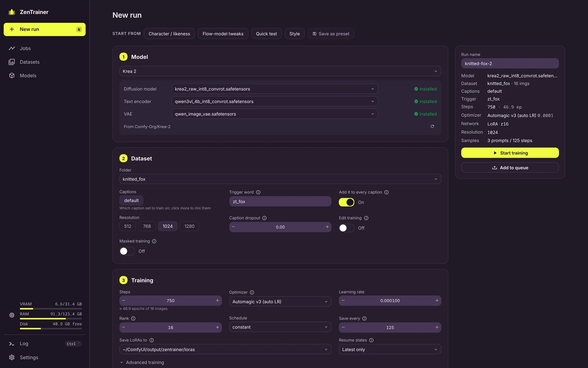Open the Optimizer dropdown Automagic v3

pyautogui.click(x=280, y=301)
